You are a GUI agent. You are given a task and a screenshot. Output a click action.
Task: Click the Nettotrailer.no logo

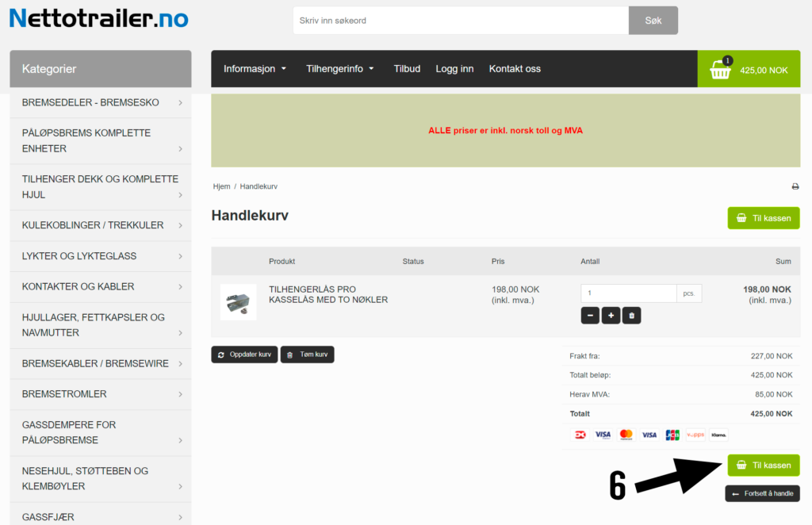pyautogui.click(x=99, y=19)
